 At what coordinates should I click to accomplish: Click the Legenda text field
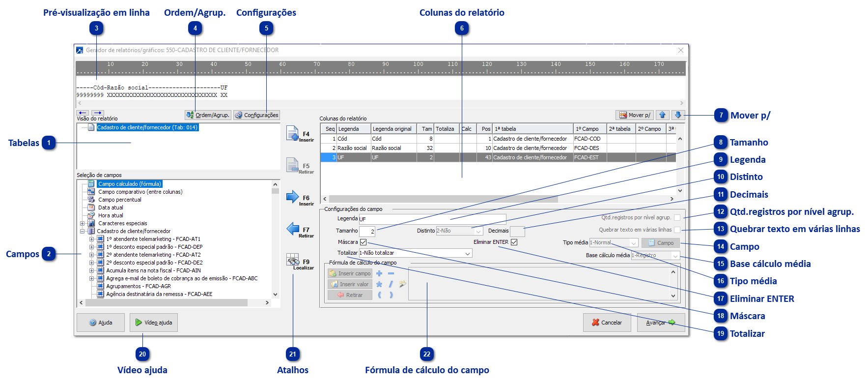432,219
